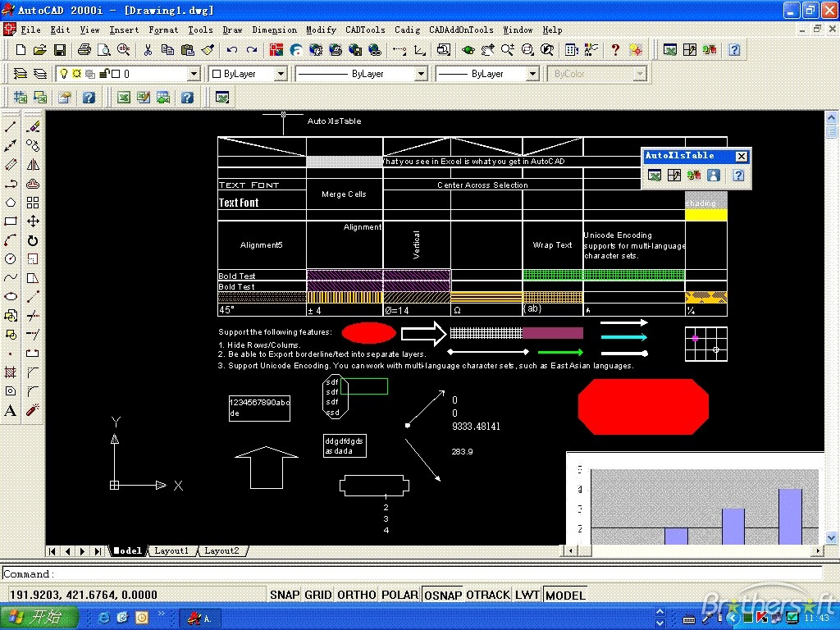Open the CADTools menu
Screen dimensions: 840x630
(x=364, y=30)
